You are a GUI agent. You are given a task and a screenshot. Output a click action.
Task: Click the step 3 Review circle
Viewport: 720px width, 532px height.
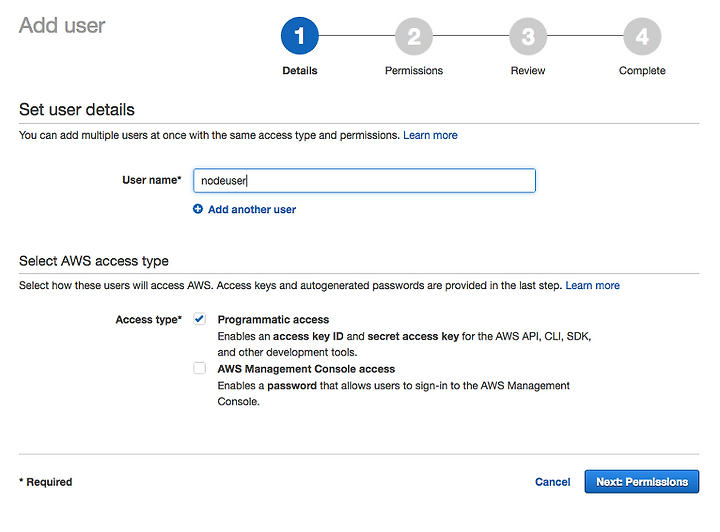click(x=528, y=36)
